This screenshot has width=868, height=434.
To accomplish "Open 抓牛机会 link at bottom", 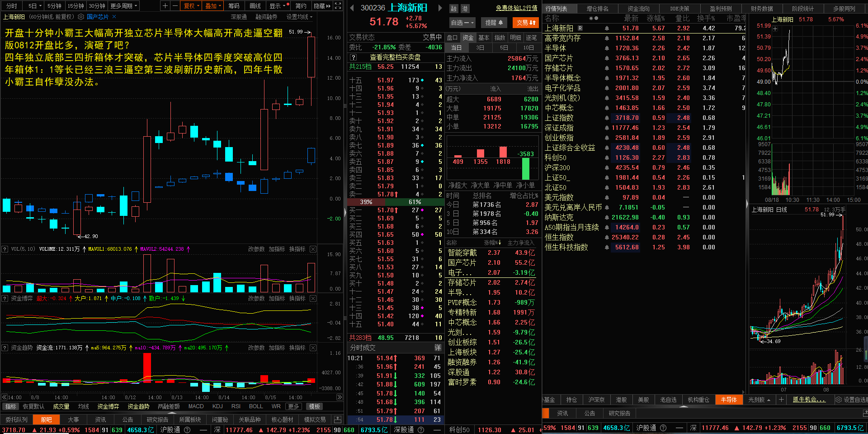I will click(809, 400).
